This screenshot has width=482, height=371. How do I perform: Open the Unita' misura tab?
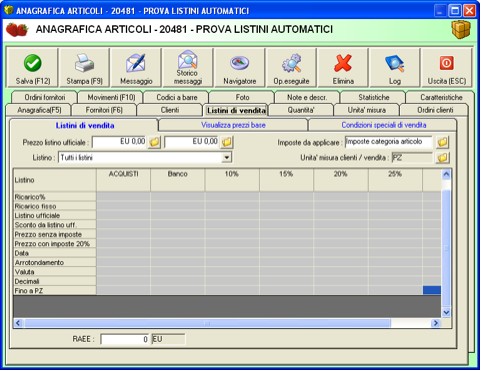[367, 110]
